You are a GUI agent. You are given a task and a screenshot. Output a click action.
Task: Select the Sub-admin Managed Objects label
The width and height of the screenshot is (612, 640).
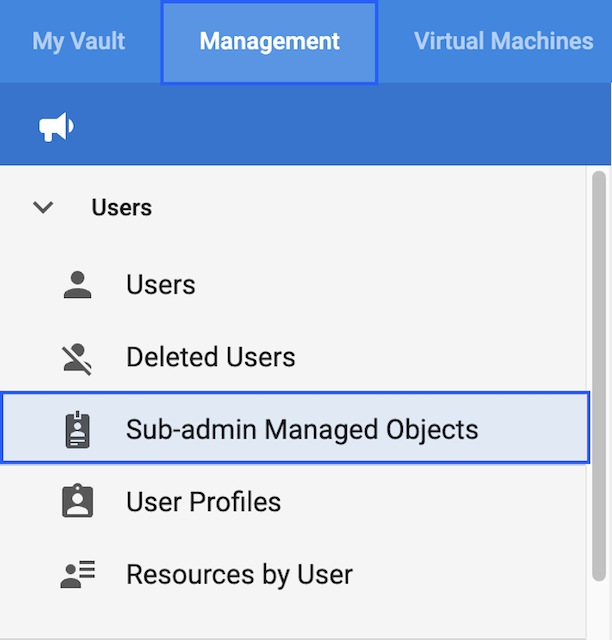(302, 430)
